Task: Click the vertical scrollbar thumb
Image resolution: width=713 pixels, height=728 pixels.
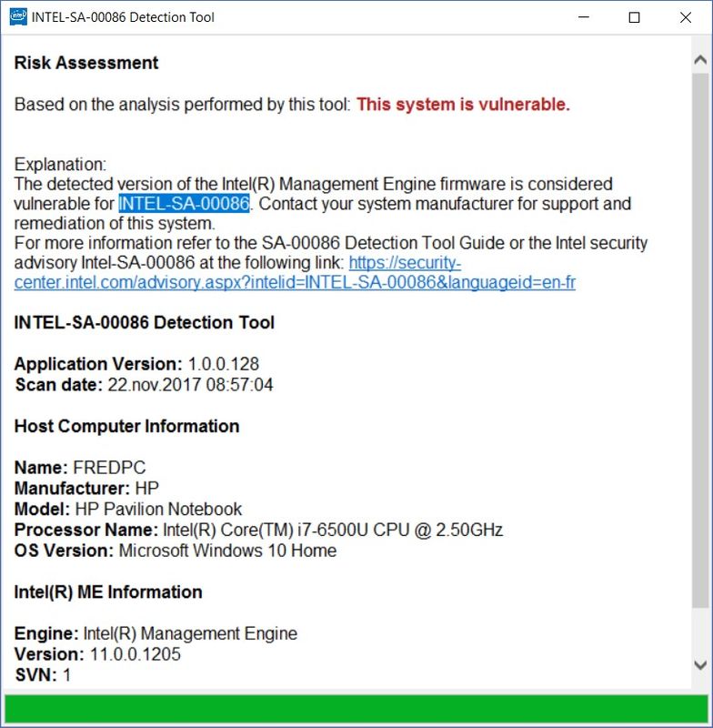Action: click(700, 339)
